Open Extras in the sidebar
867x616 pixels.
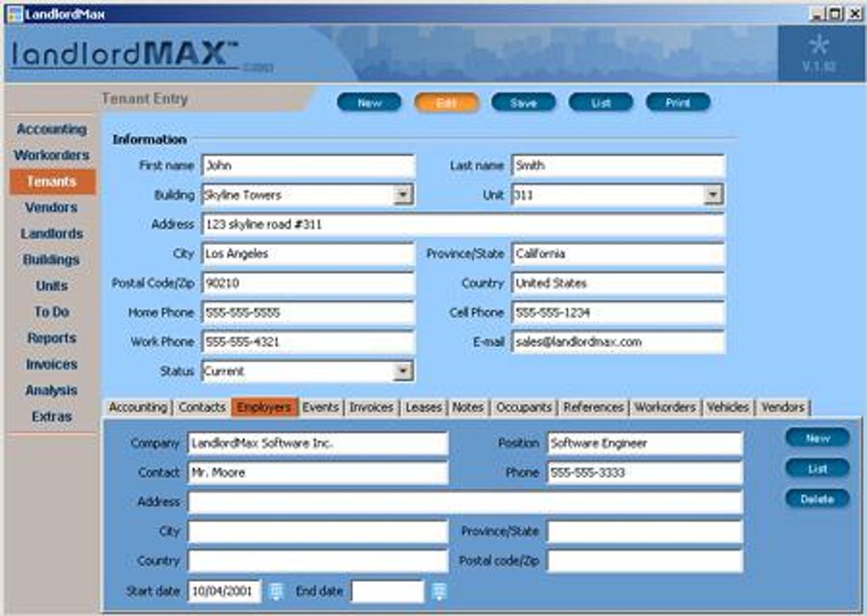tap(52, 416)
